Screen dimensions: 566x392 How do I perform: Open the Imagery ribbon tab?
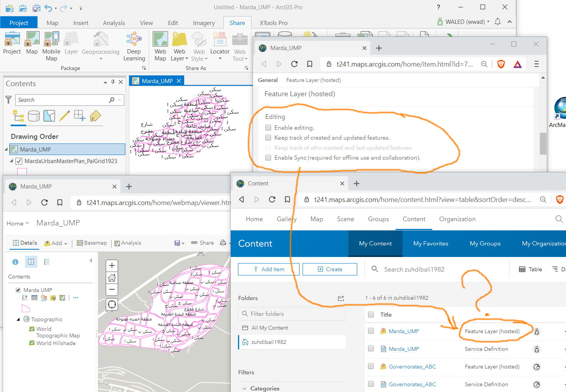(204, 23)
